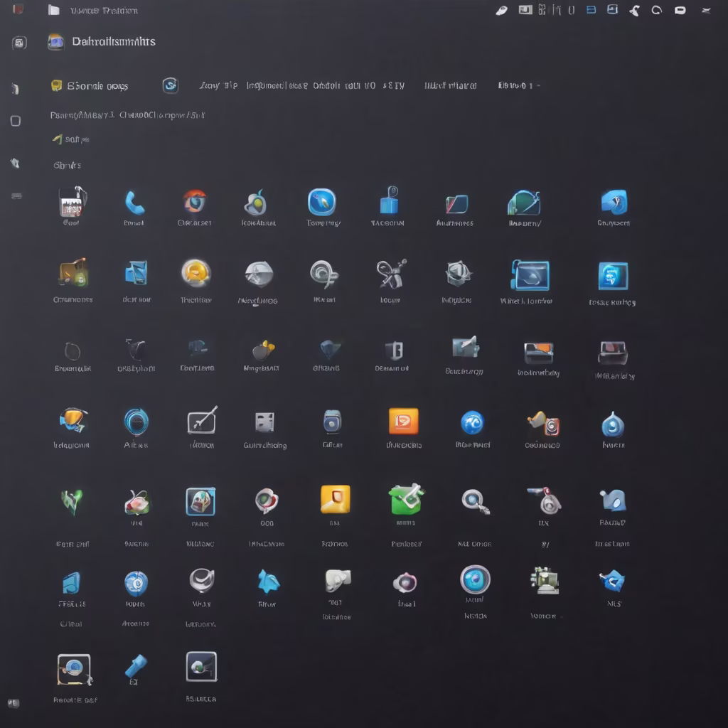Toggle the blue square icon in top bar
This screenshot has width=728, height=728.
[x=590, y=10]
